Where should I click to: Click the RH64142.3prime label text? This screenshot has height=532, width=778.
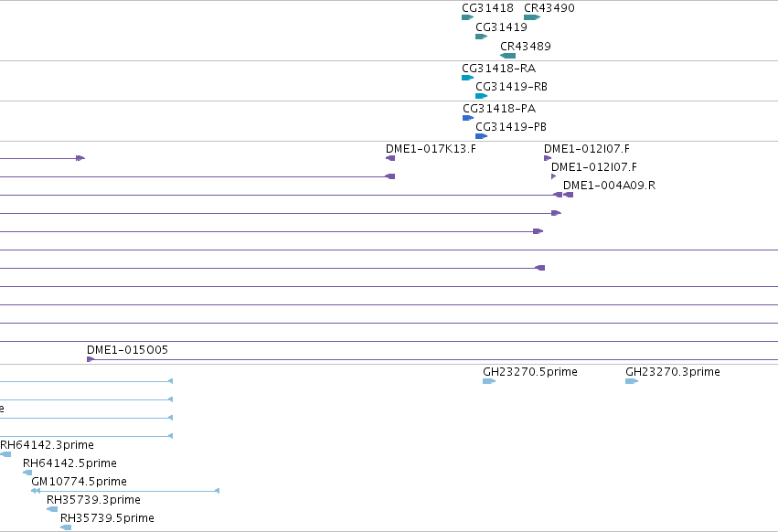pos(47,444)
